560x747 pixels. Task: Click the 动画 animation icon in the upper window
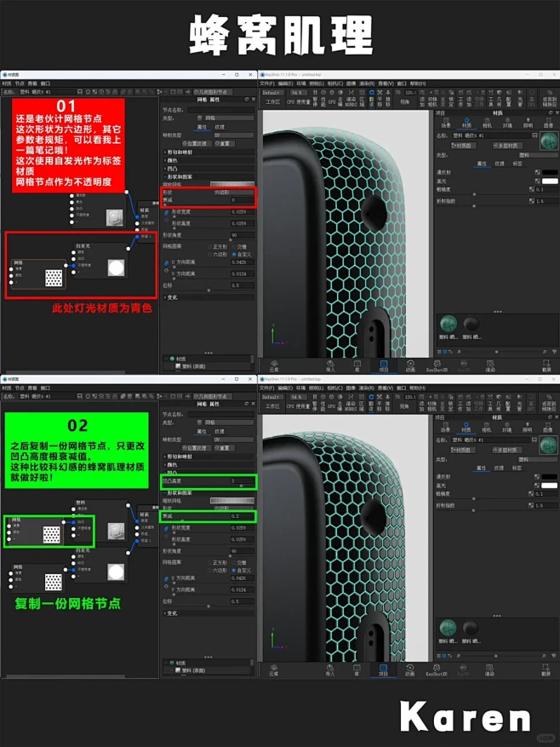409,365
